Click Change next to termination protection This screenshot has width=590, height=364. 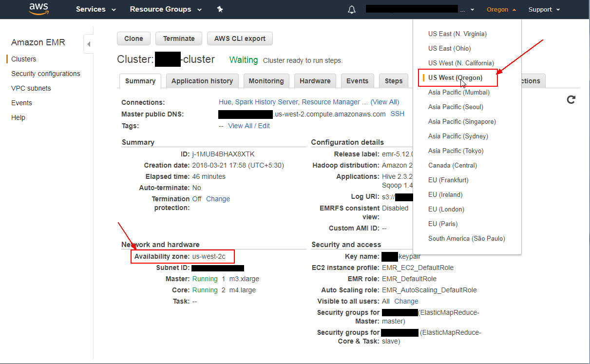218,198
